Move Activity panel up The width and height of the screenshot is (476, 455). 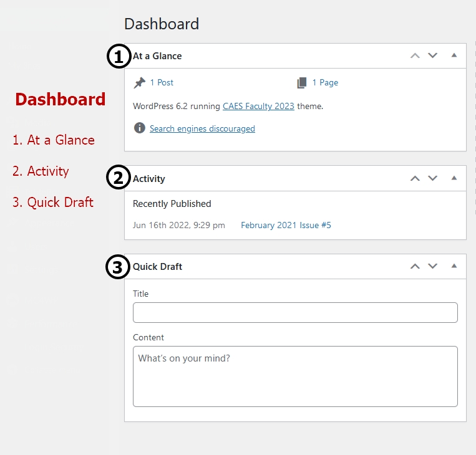point(415,178)
